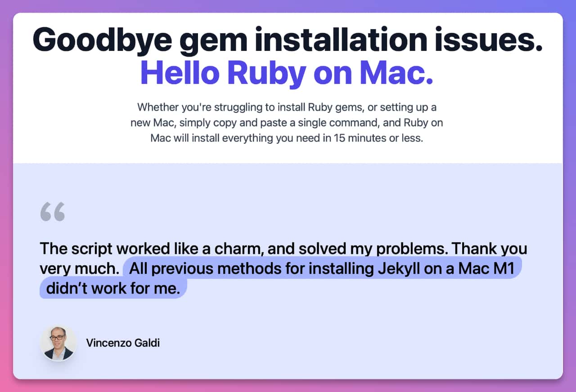The height and width of the screenshot is (392, 576).
Task: Click the large gray quotation mark icon
Action: click(53, 212)
